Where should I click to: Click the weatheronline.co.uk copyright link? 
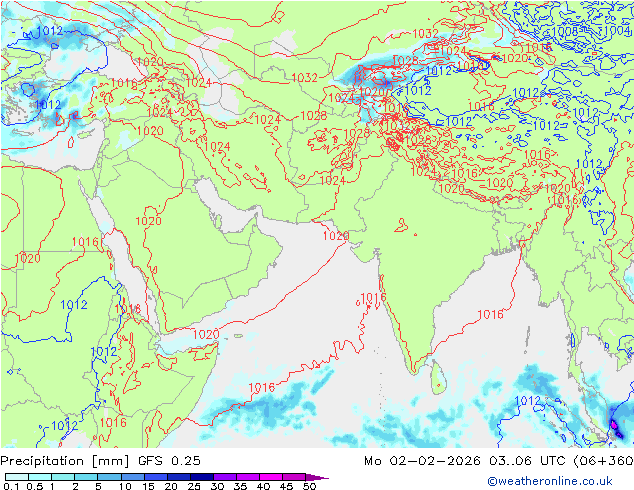coord(550,481)
